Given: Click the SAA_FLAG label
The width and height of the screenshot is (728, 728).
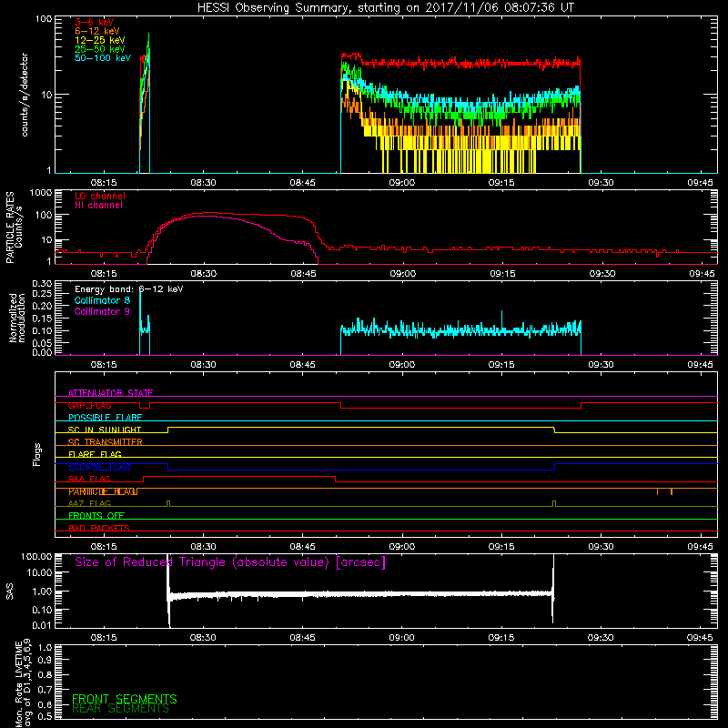Looking at the screenshot, I should pos(89,480).
